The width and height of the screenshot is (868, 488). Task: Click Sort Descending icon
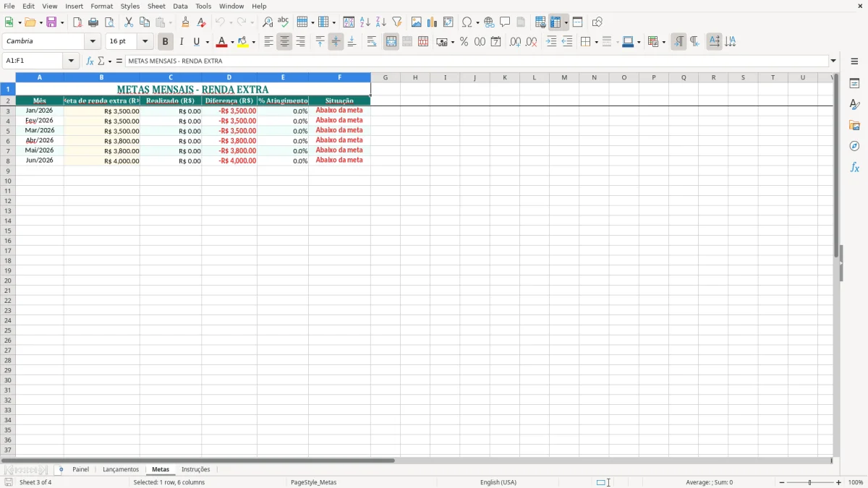point(381,22)
